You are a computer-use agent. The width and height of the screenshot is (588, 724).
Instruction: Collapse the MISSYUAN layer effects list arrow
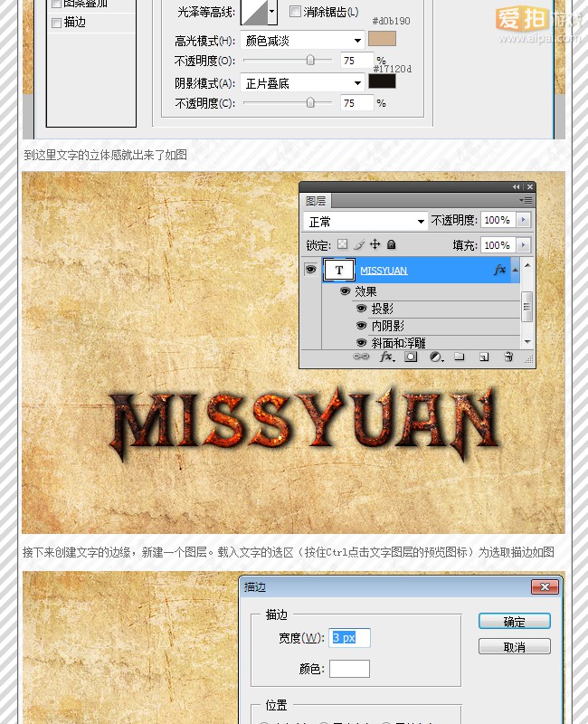[515, 270]
